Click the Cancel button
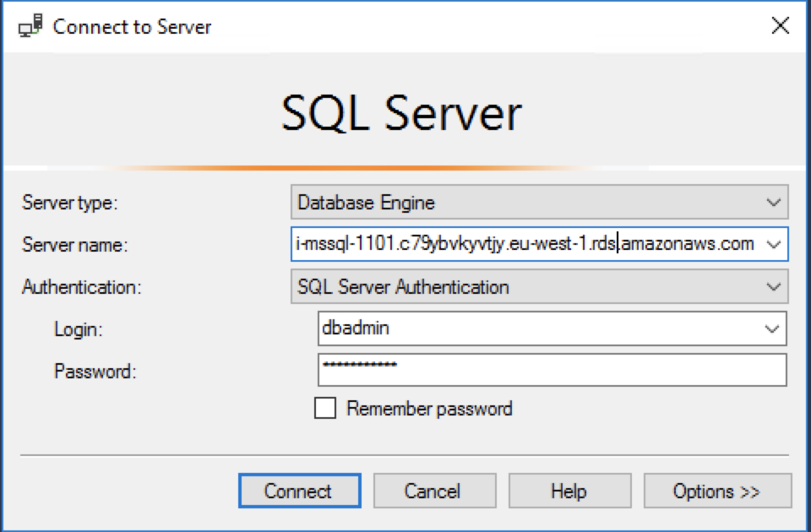 pos(434,491)
